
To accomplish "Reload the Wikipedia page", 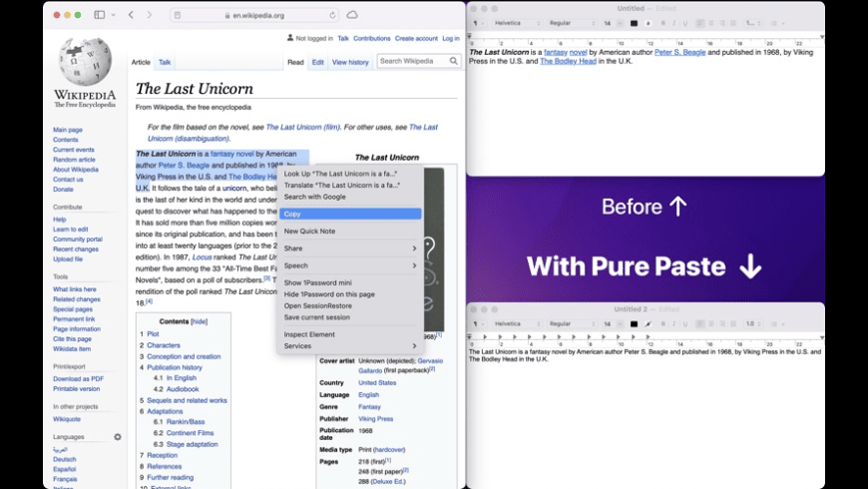I will (x=332, y=16).
